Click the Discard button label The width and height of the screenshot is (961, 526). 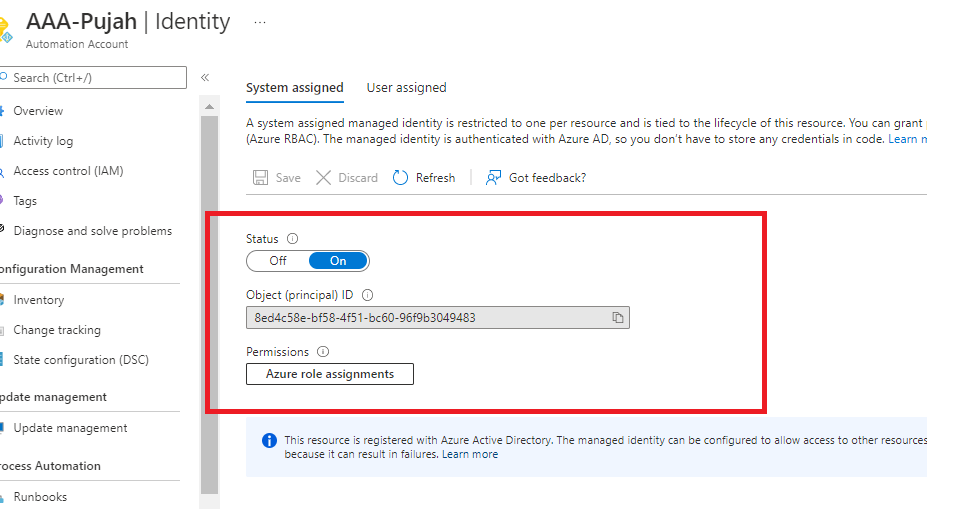(x=358, y=178)
